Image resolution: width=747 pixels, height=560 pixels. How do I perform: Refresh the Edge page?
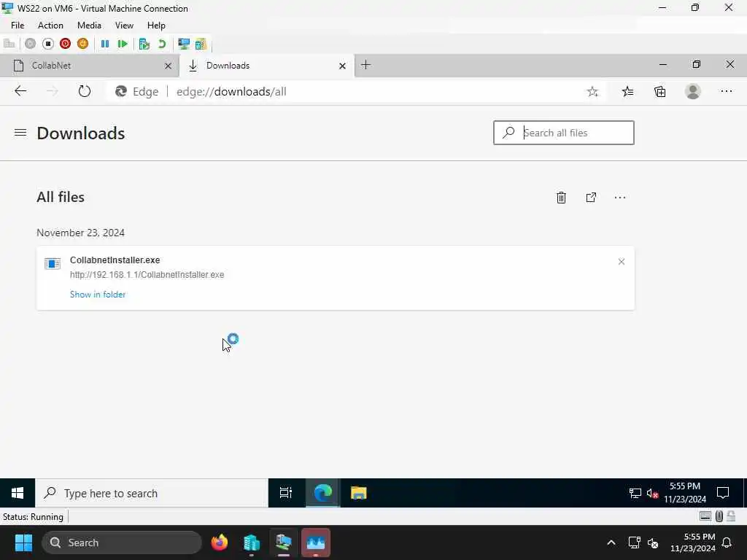[x=85, y=91]
